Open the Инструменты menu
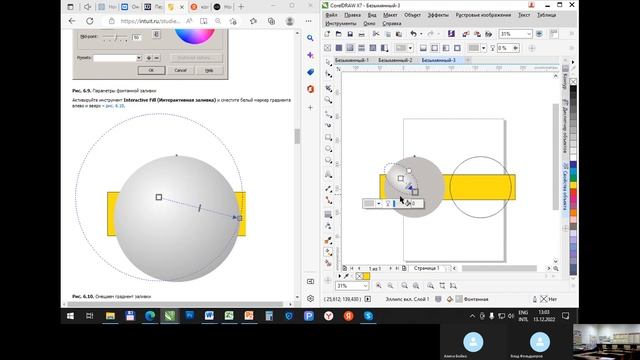 340,24
